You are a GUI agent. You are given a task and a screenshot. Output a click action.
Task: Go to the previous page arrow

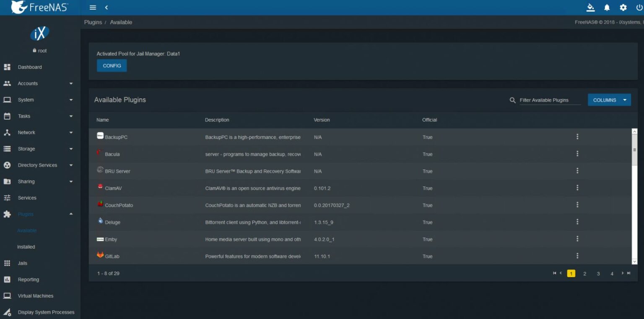[561, 273]
